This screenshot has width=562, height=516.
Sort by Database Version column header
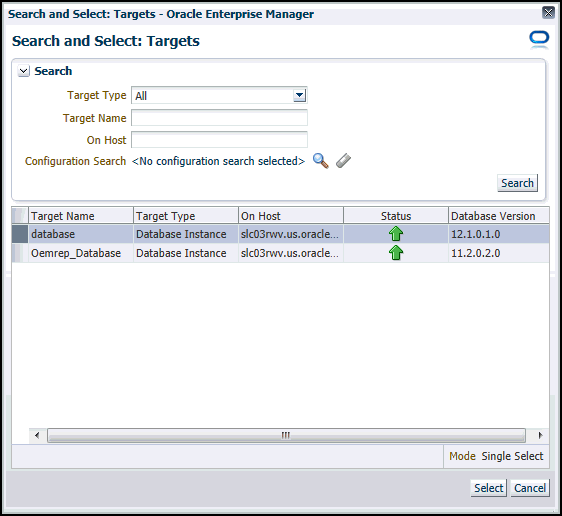[499, 216]
